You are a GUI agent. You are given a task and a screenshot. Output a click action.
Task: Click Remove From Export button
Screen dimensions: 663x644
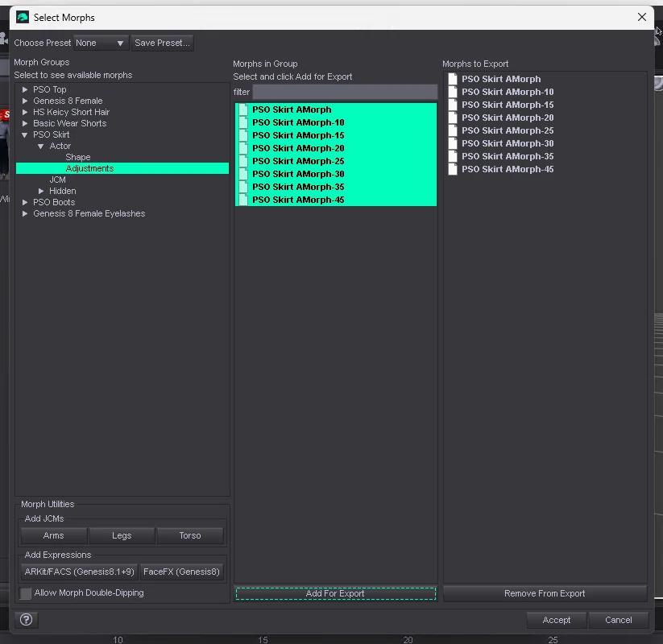[545, 593]
